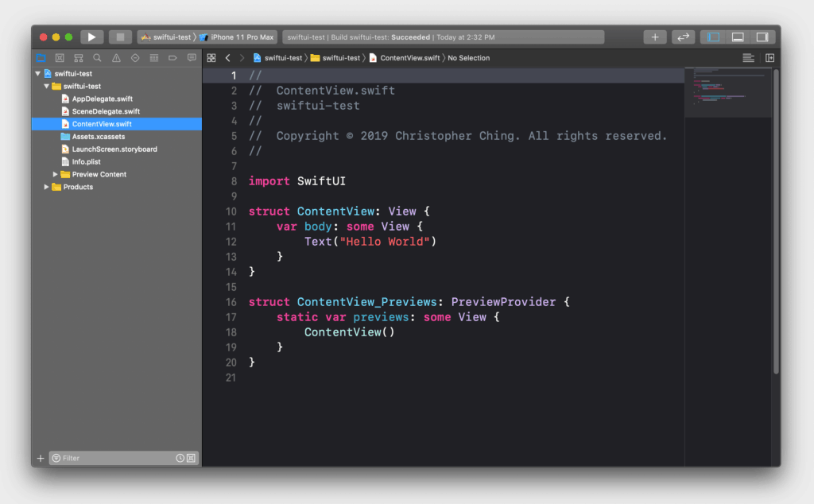Show the Symbol navigator
814x504 pixels.
pos(79,57)
